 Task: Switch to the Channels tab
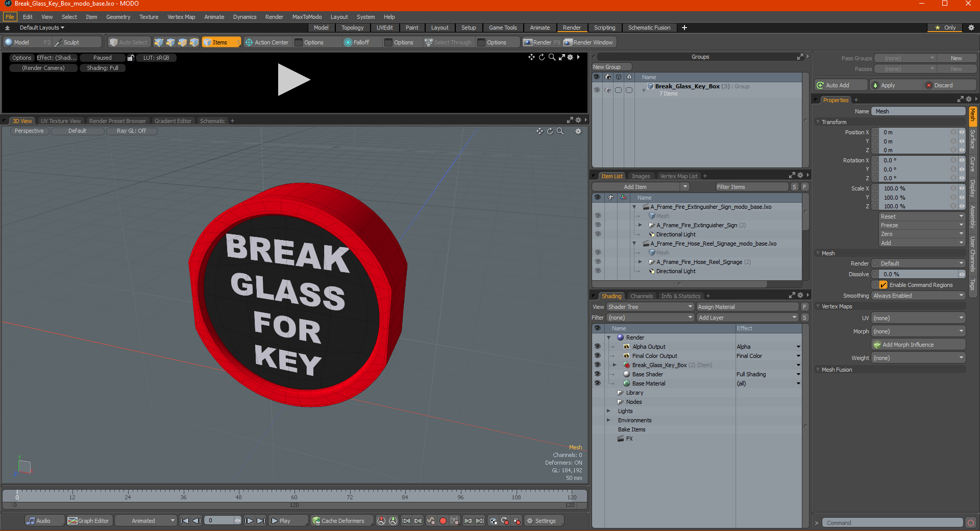[641, 296]
